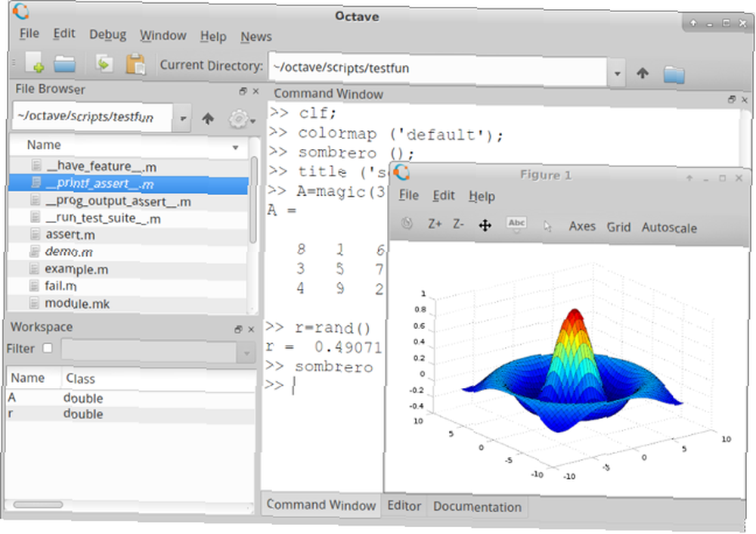Viewport: 756px width, 534px height.
Task: Undock the File Browser panel
Action: (x=243, y=91)
